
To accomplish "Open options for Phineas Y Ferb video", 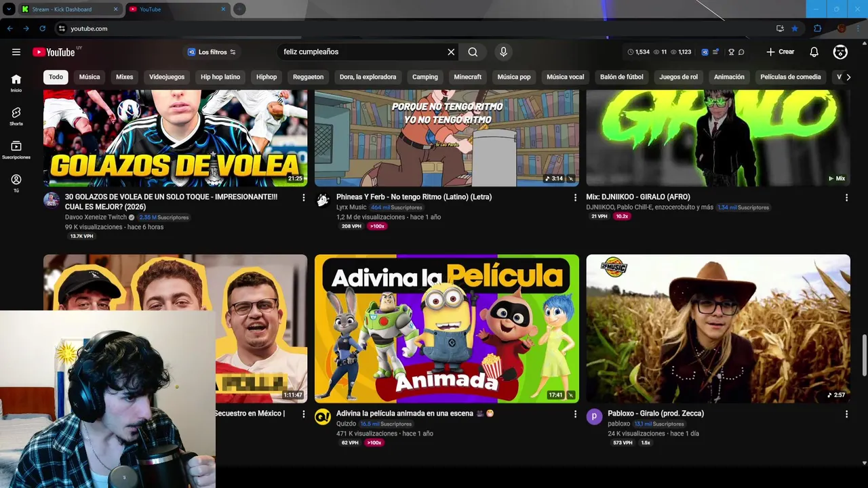I will [575, 197].
